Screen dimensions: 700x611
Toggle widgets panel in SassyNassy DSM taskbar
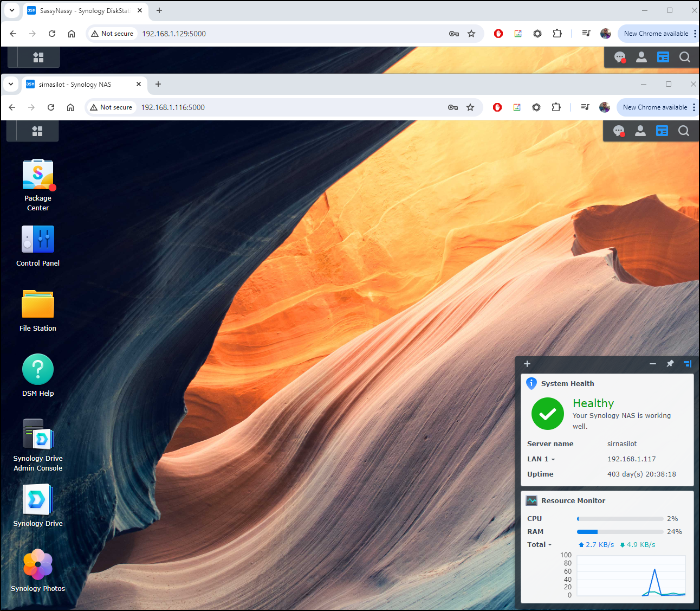[663, 57]
